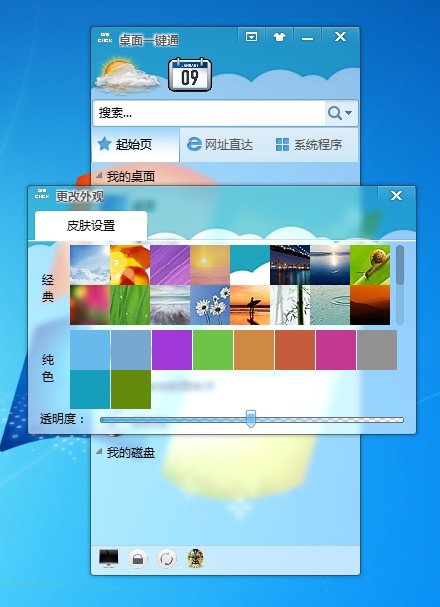Image resolution: width=440 pixels, height=607 pixels.
Task: Click into the 搜索 input field
Action: click(209, 113)
